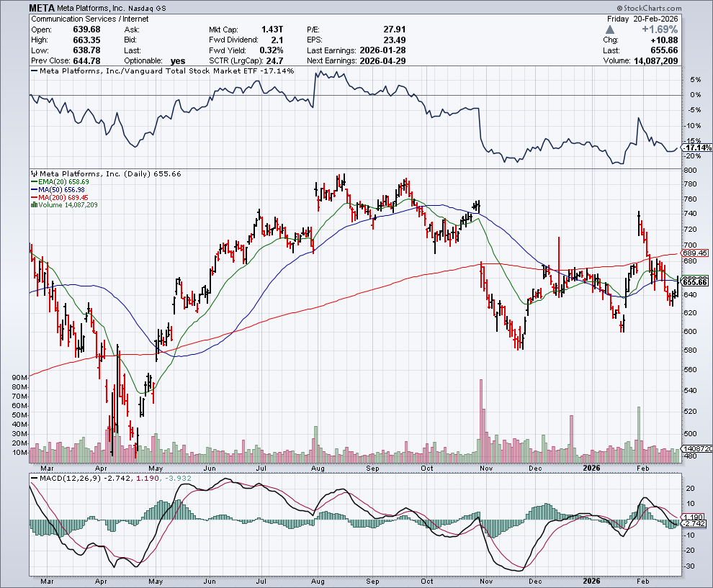Screen dimensions: 713x588
Task: Click the Aug label on bottom time axis
Action: (317, 579)
